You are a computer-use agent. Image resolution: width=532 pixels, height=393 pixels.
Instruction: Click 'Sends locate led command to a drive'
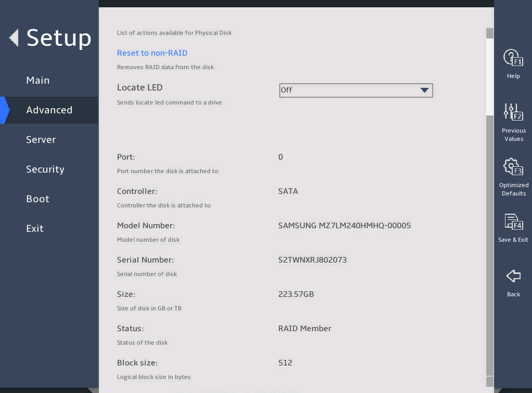[x=170, y=102]
